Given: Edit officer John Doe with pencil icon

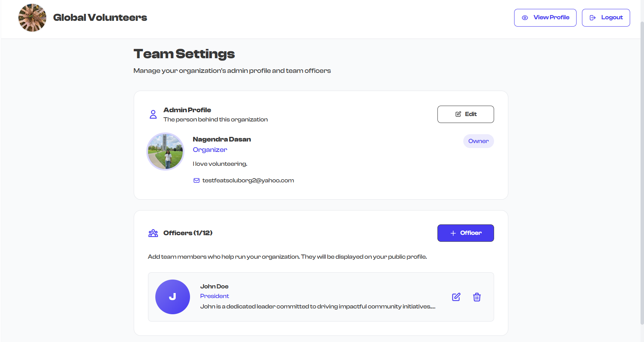Looking at the screenshot, I should pyautogui.click(x=456, y=297).
